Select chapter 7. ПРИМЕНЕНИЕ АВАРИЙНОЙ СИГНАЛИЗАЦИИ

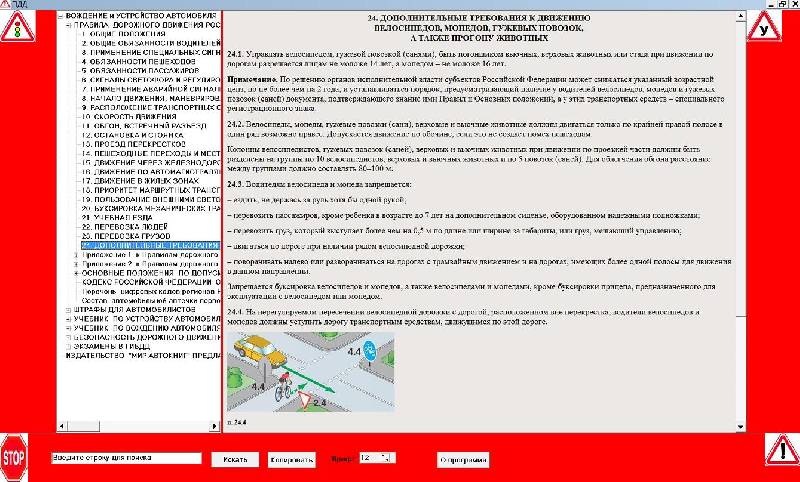151,89
